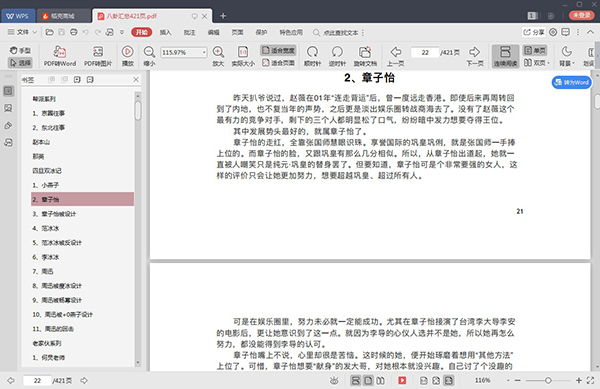Click the 实际大小 actual size icon
Screen dimensions: 600x389
click(x=243, y=56)
